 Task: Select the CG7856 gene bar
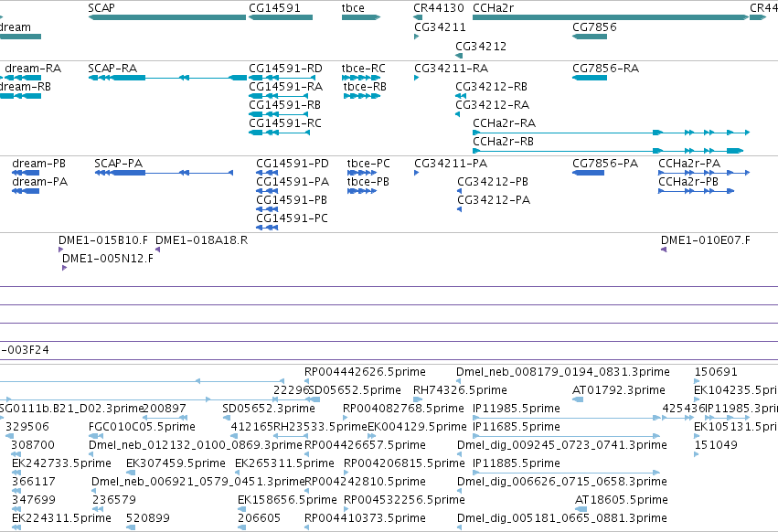coord(590,37)
